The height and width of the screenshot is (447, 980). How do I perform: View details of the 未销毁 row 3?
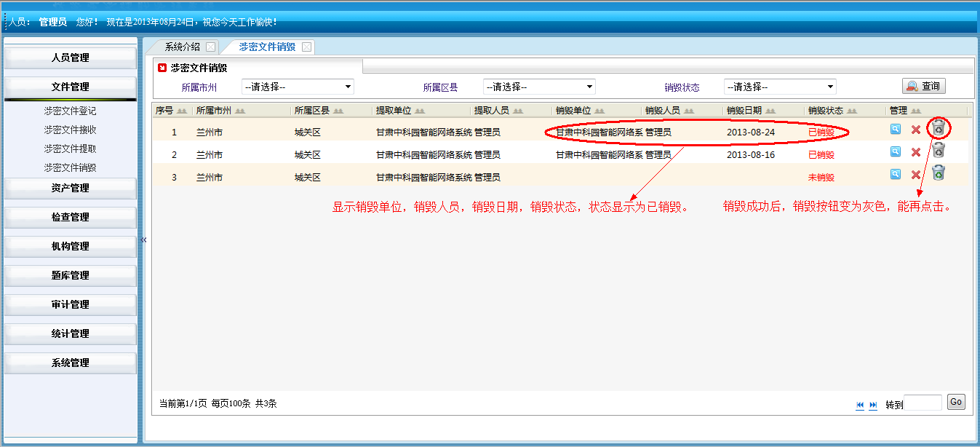[x=896, y=174]
